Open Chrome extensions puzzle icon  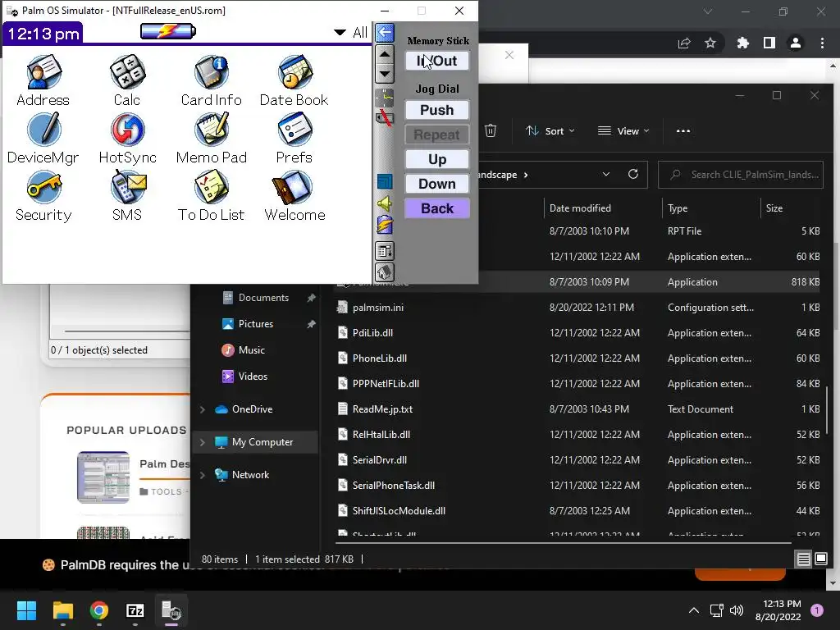743,43
